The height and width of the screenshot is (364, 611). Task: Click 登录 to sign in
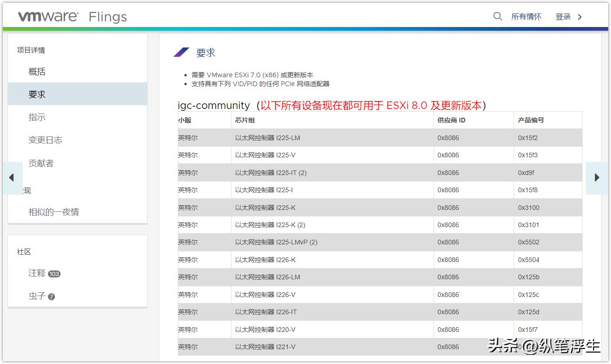[x=563, y=16]
